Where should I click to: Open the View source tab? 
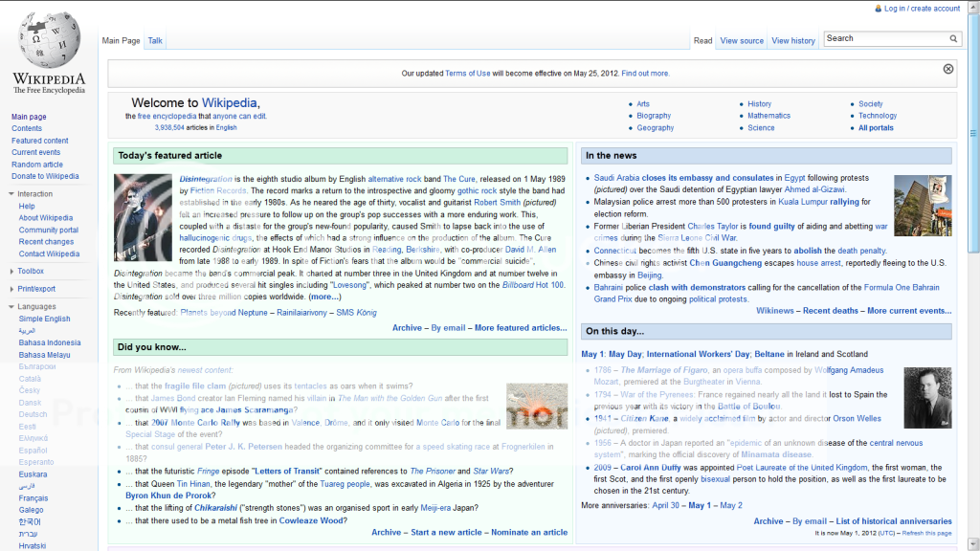coord(742,40)
